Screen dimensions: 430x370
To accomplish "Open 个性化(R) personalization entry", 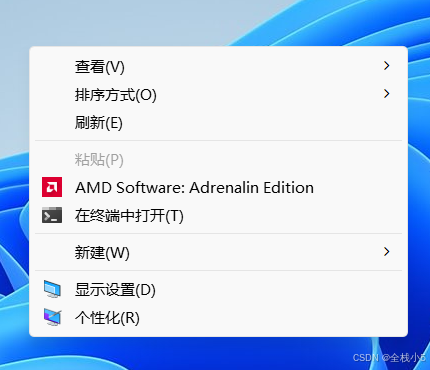I will point(218,317).
